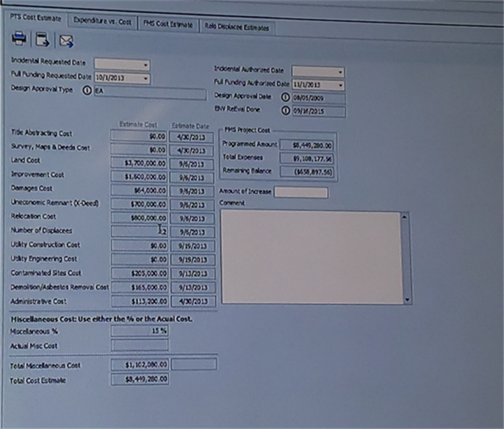Click Survey, Maps & Deeds estimate date
This screenshot has width=504, height=429.
point(191,151)
